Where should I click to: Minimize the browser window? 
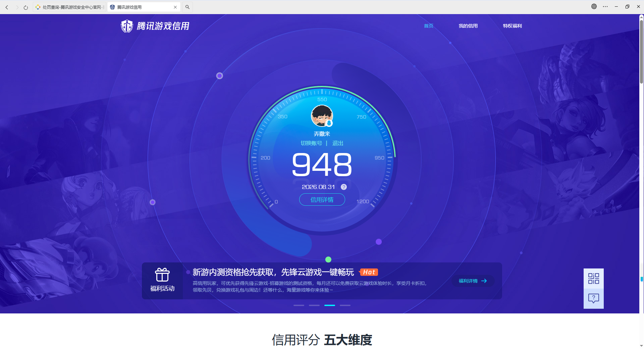click(616, 6)
